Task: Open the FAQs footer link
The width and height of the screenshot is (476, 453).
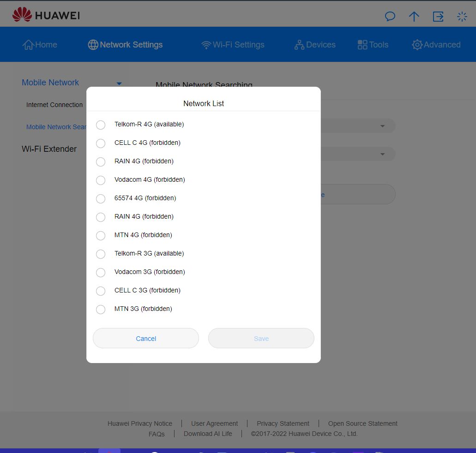Action: (157, 434)
